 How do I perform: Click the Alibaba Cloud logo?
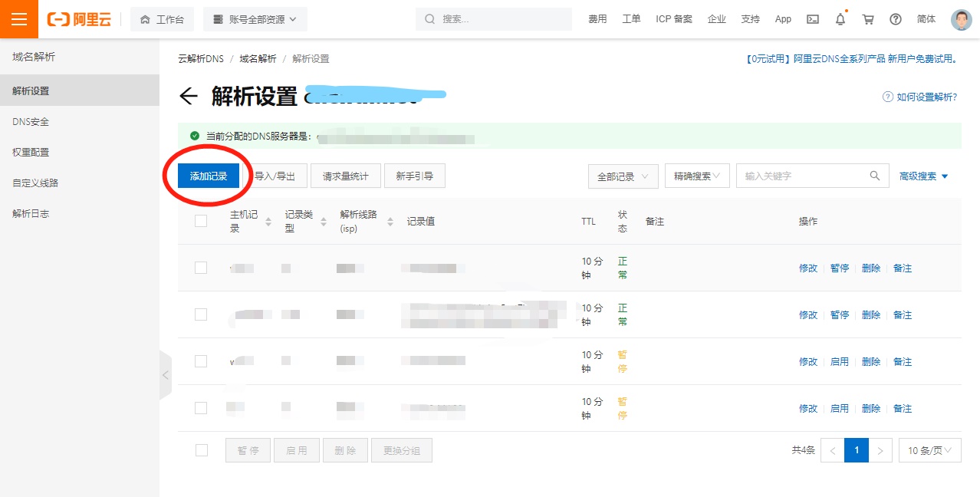[x=79, y=18]
